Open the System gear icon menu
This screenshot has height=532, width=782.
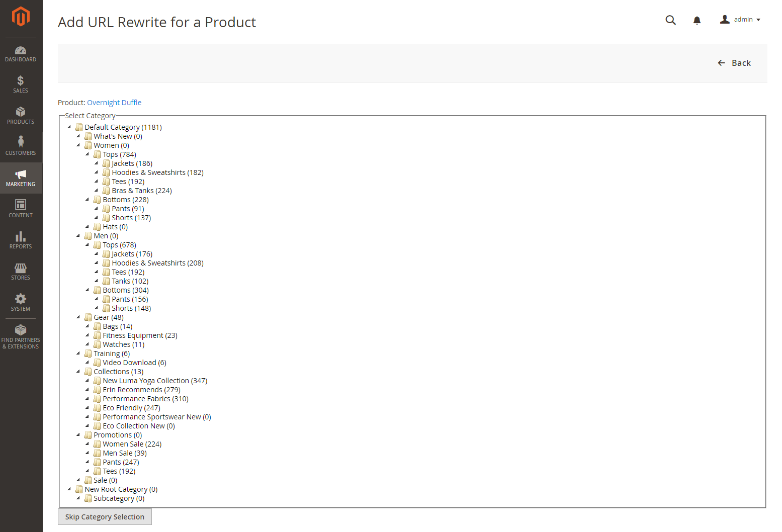pos(21,299)
